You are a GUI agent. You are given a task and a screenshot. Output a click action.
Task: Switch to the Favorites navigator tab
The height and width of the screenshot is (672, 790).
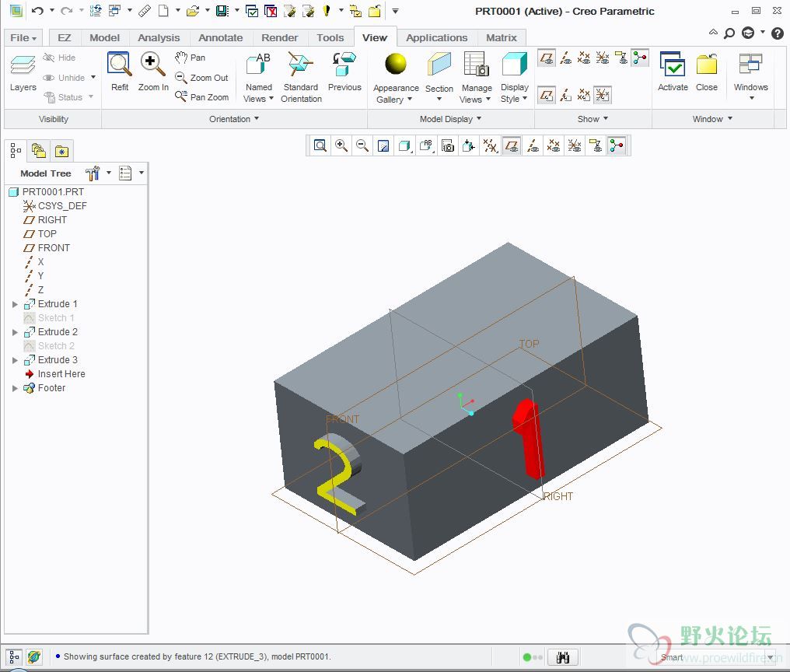pyautogui.click(x=62, y=151)
